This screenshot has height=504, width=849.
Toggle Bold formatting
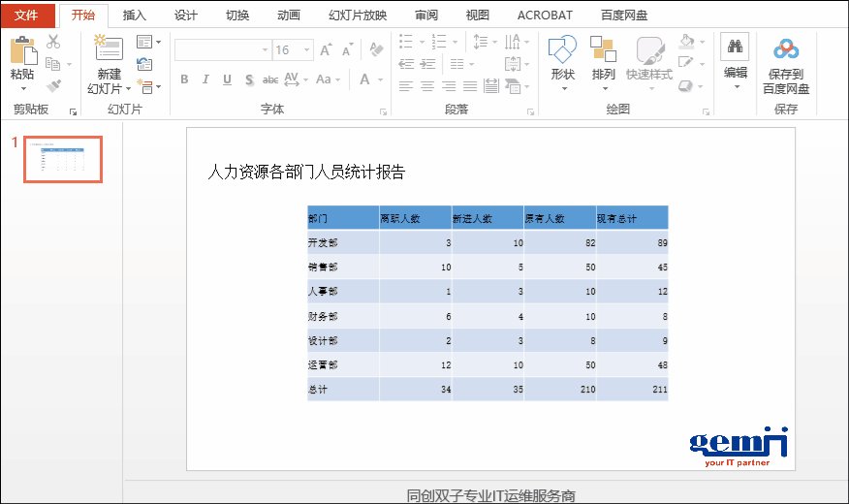184,79
